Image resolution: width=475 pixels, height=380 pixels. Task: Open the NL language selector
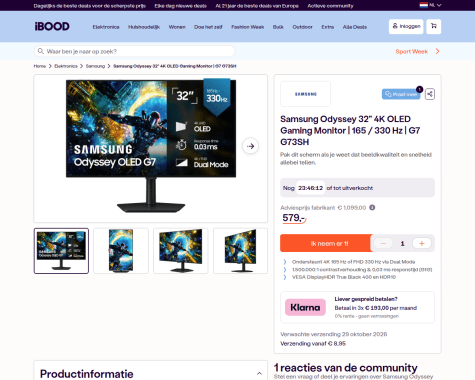[x=430, y=5]
